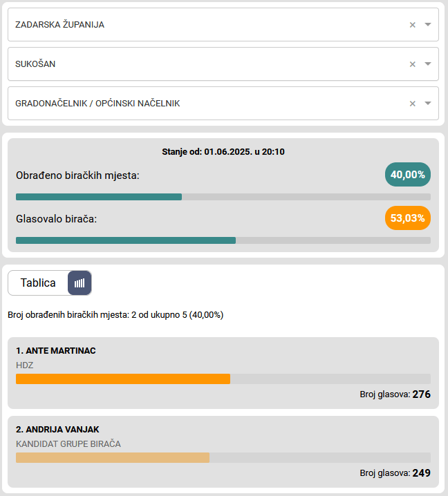The width and height of the screenshot is (448, 496).
Task: Clear the ZADARSKA ŽUPANIJA selection
Action: 413,25
